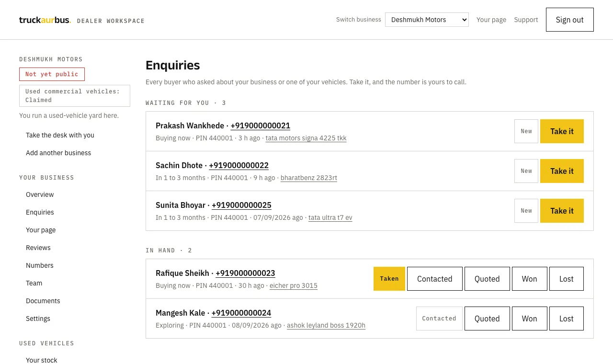Open bharatbenz 2823rt vehicle link
Screen dimensions: 613x364
click(x=309, y=178)
